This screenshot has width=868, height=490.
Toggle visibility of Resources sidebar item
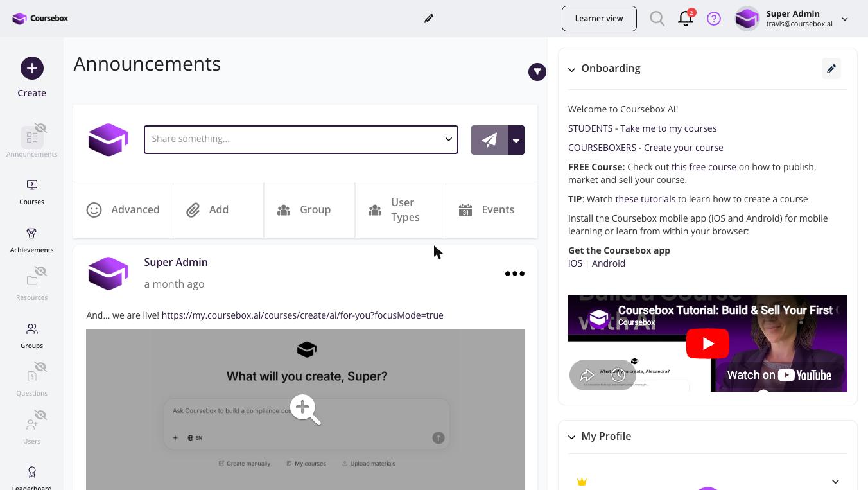(x=40, y=272)
